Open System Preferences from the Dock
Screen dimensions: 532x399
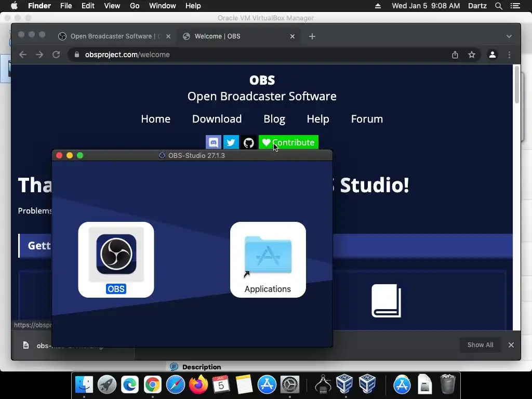pyautogui.click(x=289, y=384)
